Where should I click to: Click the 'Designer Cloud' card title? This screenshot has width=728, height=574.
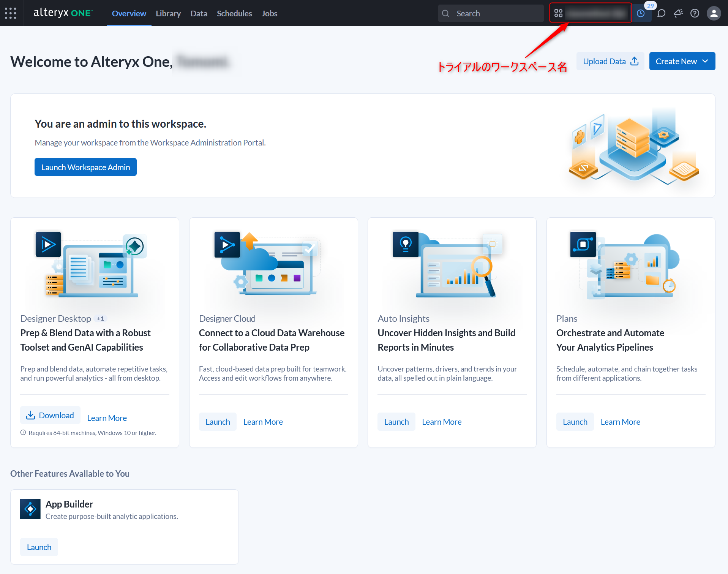point(227,319)
